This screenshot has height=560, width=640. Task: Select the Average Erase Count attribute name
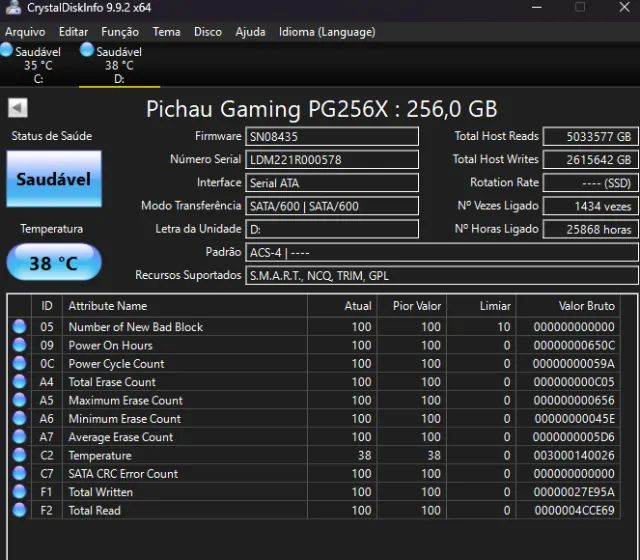[120, 437]
